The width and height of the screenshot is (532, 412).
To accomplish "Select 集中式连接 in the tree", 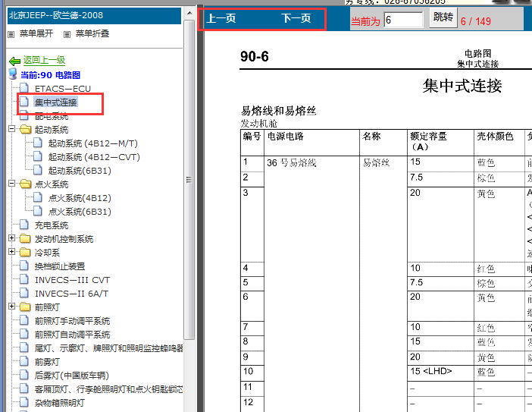I will (55, 102).
